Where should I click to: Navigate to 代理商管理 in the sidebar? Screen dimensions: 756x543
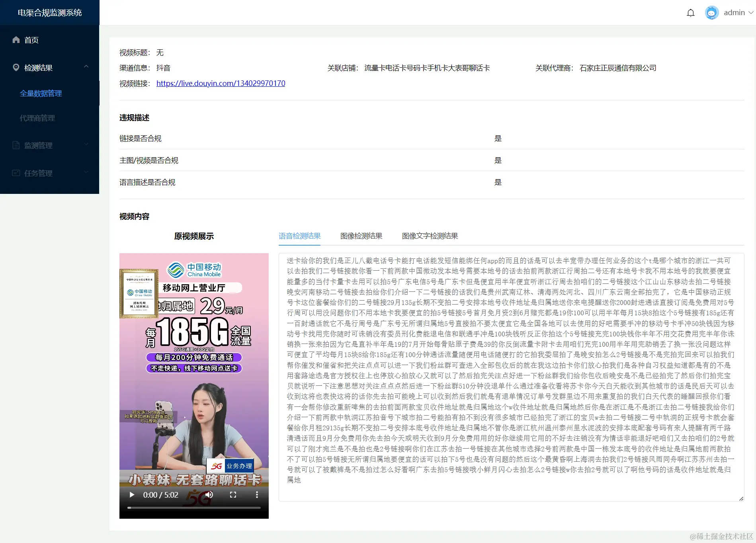pyautogui.click(x=37, y=118)
